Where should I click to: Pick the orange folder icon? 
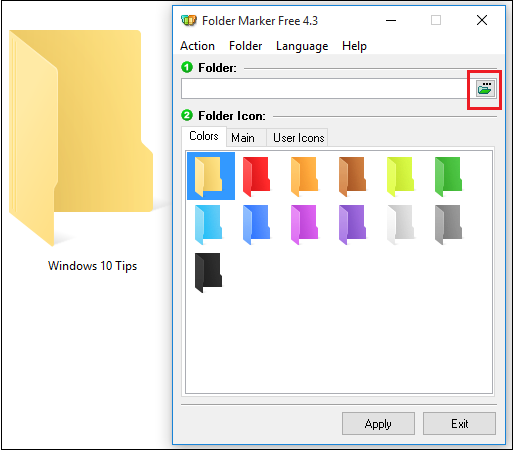click(304, 176)
